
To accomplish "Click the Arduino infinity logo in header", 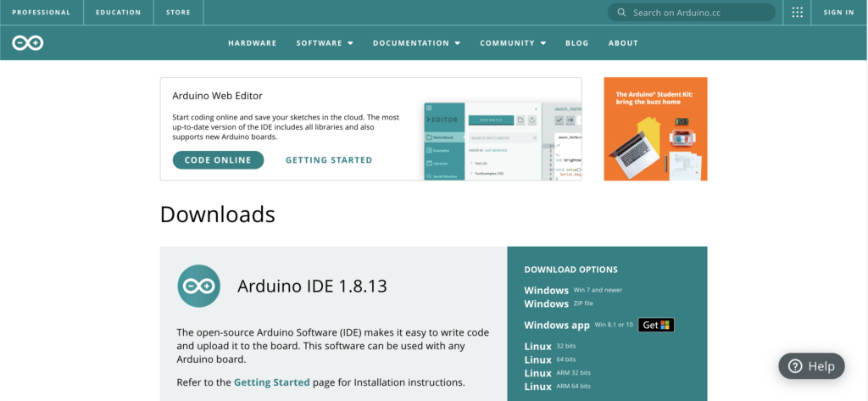I will 27,42.
